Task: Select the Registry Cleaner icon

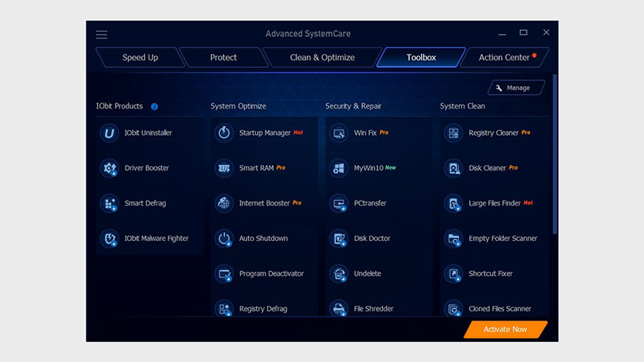Action: pos(454,133)
